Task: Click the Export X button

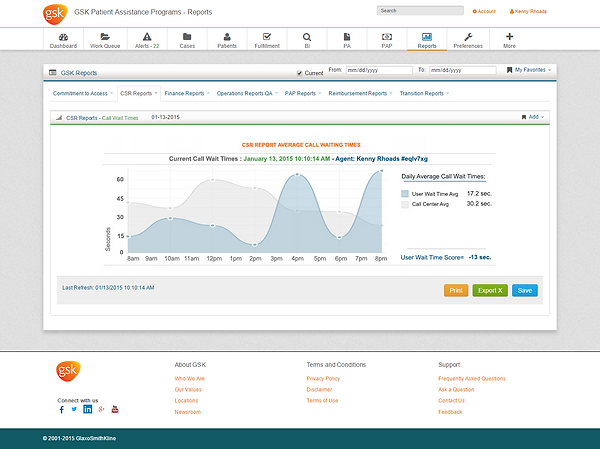Action: (x=490, y=291)
